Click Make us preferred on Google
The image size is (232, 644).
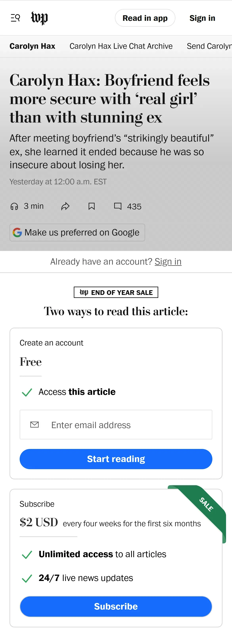[x=81, y=233]
